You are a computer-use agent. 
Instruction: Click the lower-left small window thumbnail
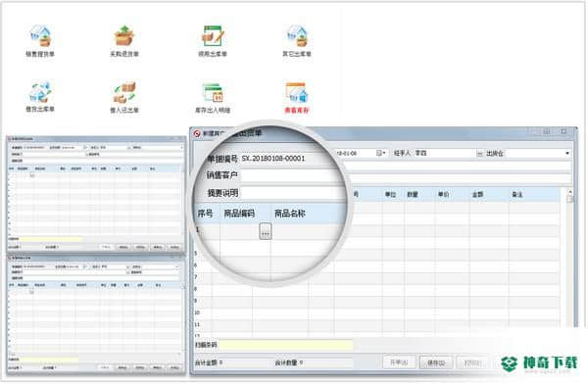click(x=96, y=314)
